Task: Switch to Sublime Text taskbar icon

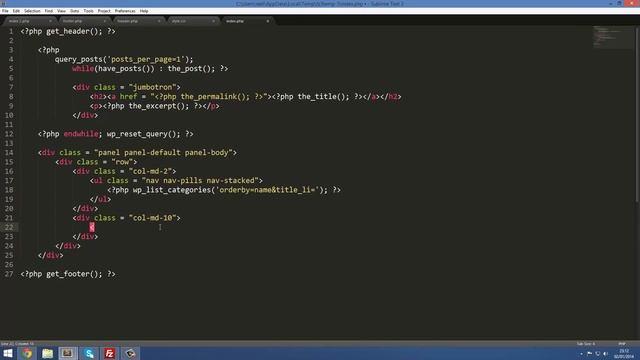Action: [68, 353]
